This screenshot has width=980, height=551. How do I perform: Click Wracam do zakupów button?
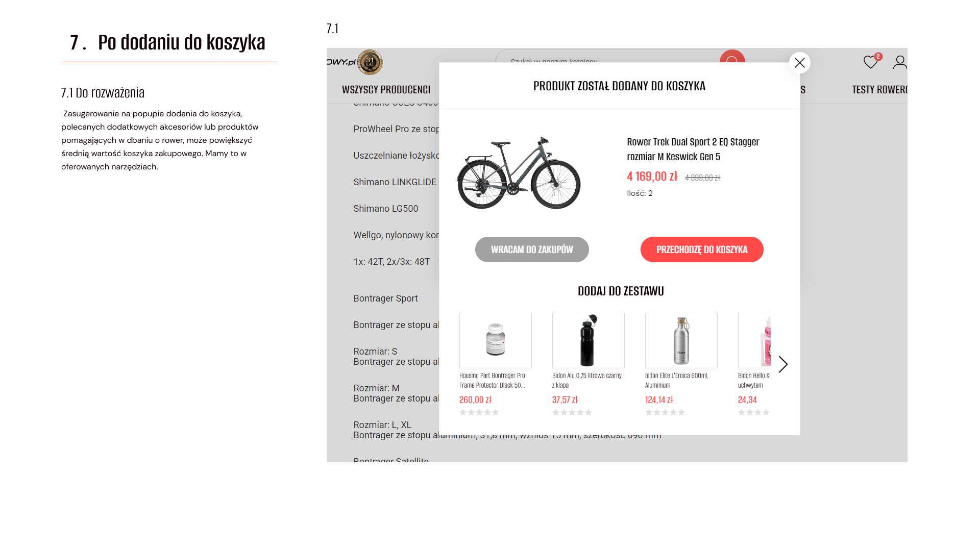coord(532,249)
